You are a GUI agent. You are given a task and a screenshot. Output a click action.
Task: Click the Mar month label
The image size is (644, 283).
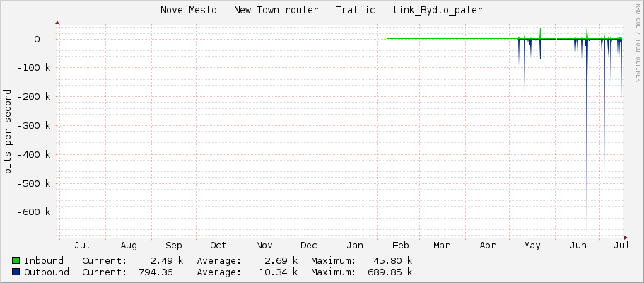(x=442, y=246)
